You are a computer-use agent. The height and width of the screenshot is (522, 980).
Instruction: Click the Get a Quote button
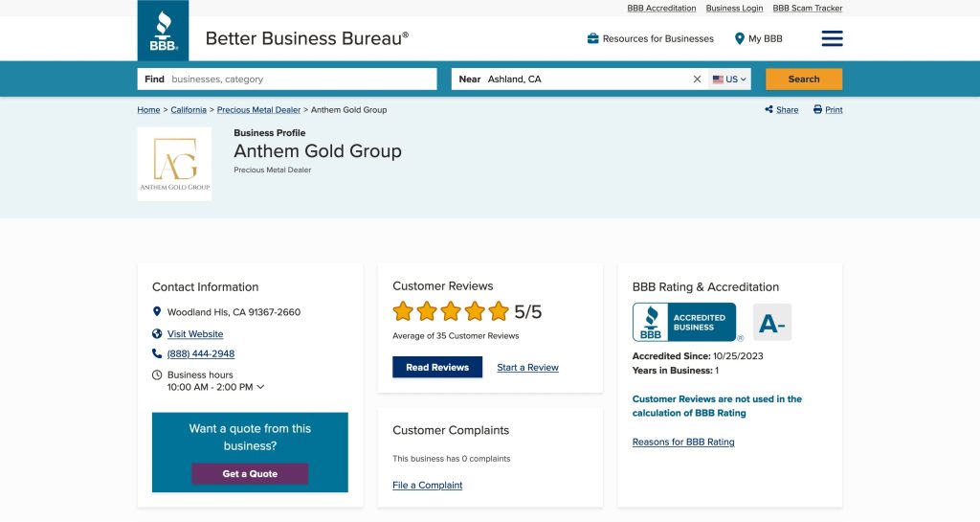coord(250,474)
